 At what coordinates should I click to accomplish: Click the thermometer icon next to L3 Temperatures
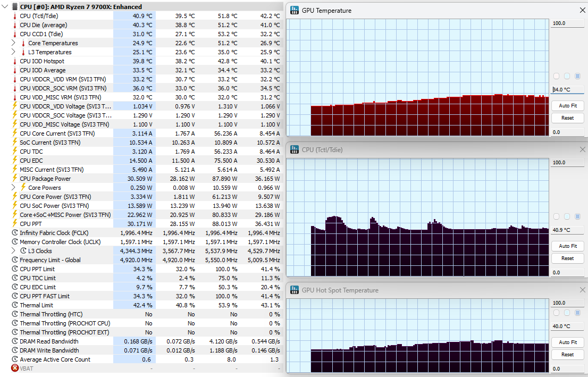(x=23, y=52)
